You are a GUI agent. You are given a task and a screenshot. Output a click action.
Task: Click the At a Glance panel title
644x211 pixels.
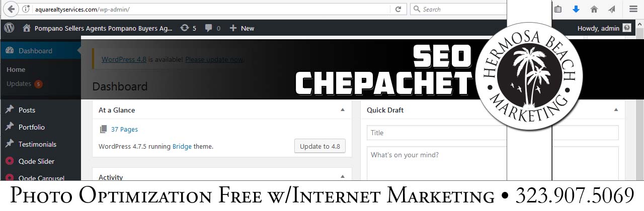117,110
